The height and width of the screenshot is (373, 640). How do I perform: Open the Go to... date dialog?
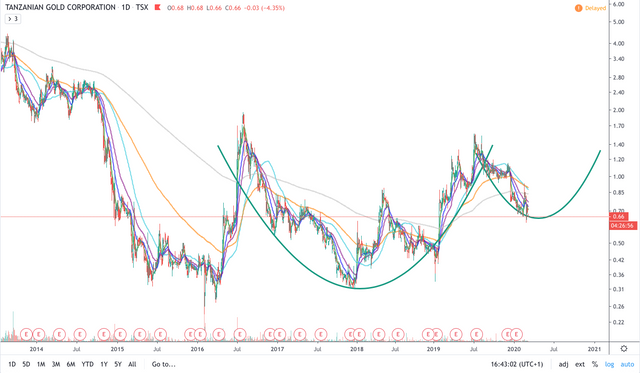tap(164, 364)
